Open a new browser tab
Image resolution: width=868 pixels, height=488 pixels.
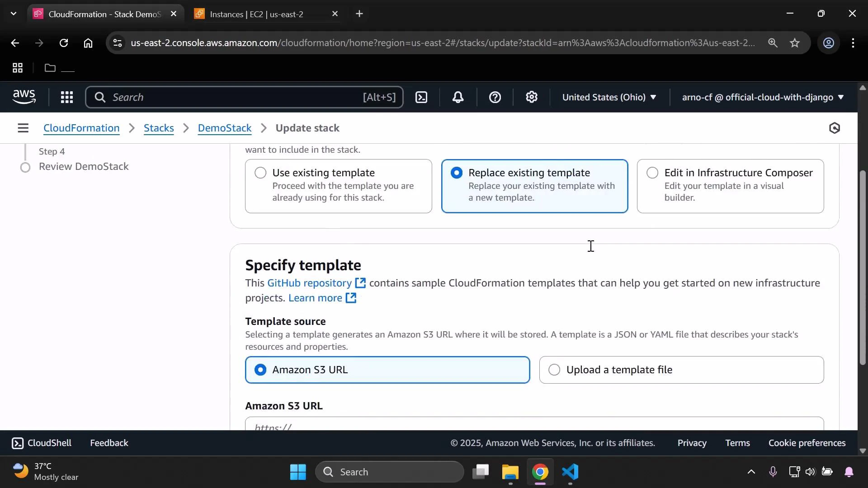click(x=359, y=14)
